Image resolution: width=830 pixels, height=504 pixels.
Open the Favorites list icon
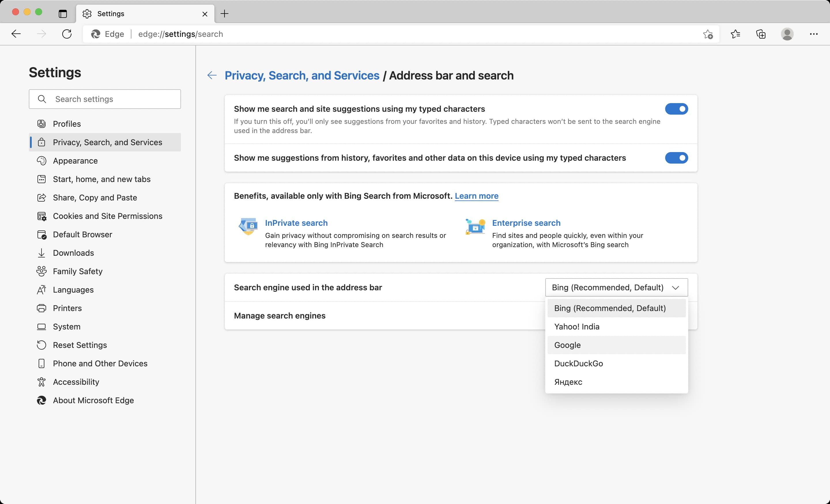(x=735, y=34)
